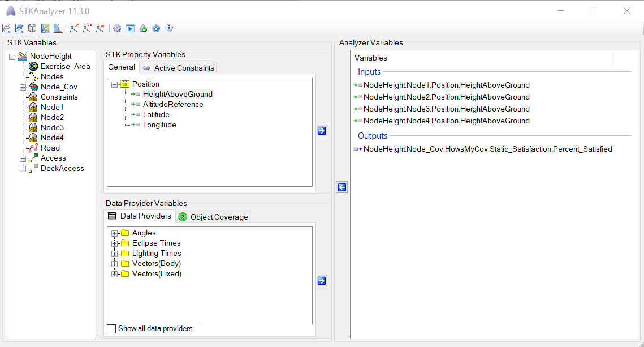Click the colored carpet plot toolbar icon
Viewport: 644px width, 347px height.
coord(45,28)
